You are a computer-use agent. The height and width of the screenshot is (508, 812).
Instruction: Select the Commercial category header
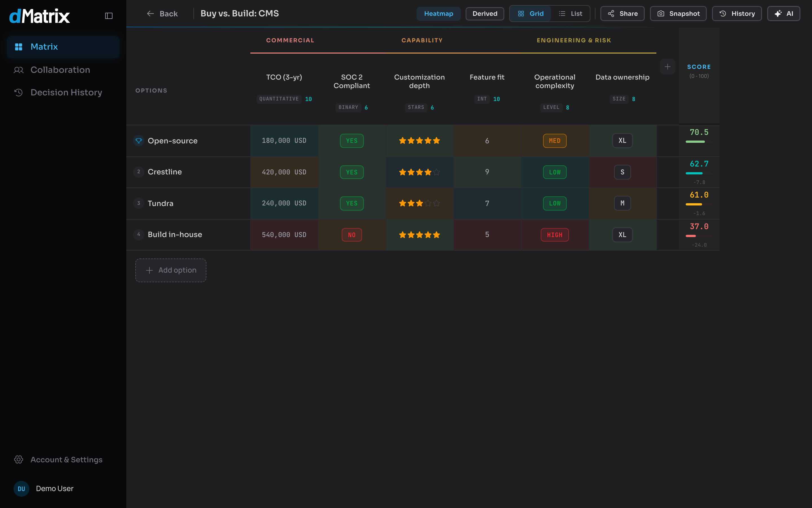[290, 40]
